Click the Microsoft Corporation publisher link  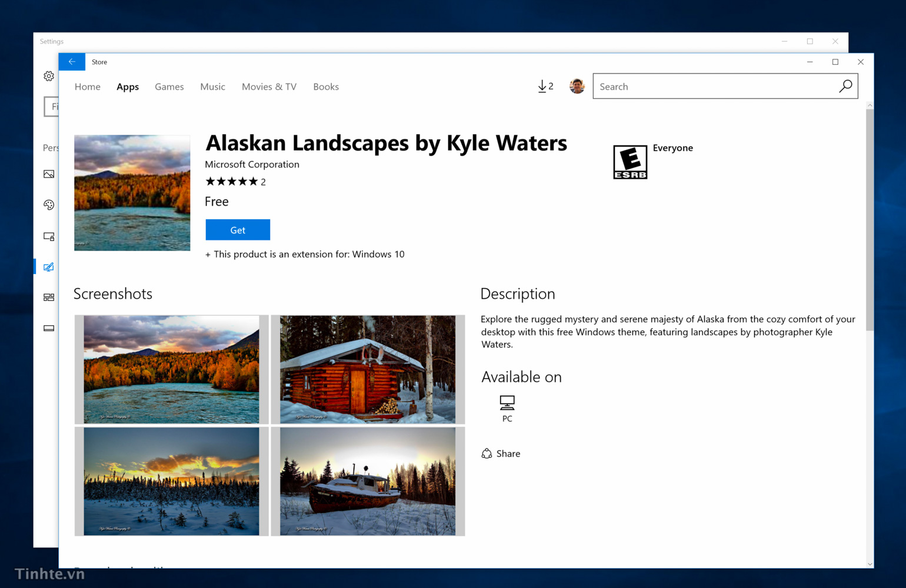coord(252,165)
